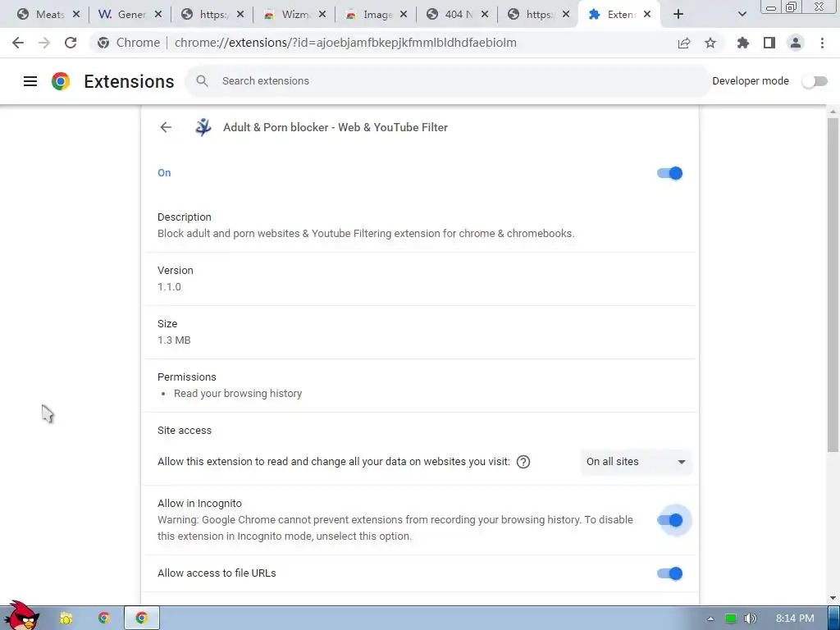The height and width of the screenshot is (630, 840).
Task: Show hidden tray icons arrow
Action: pos(710,619)
